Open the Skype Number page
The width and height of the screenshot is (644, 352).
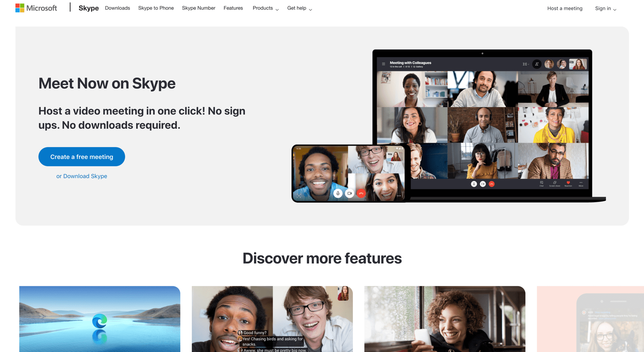coord(198,8)
